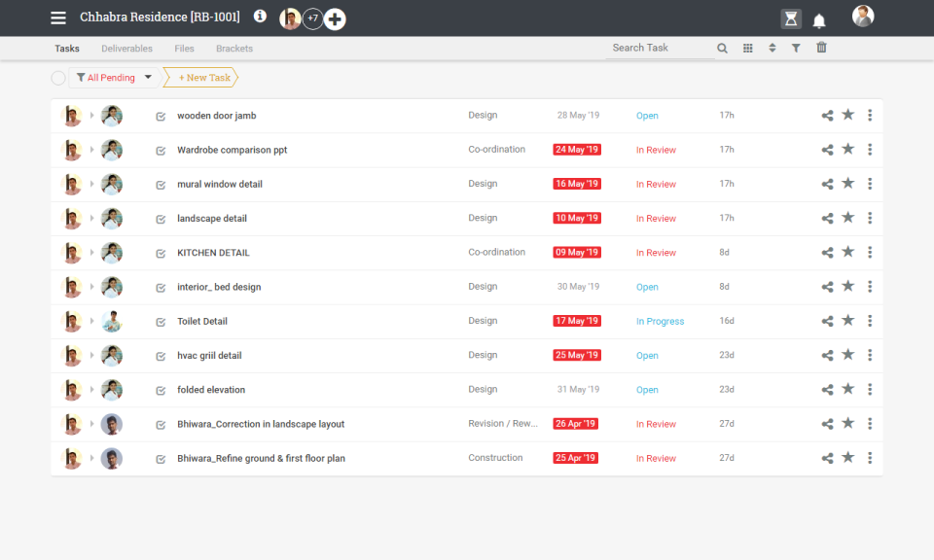
Task: Switch to the Deliverables tab
Action: (x=126, y=48)
